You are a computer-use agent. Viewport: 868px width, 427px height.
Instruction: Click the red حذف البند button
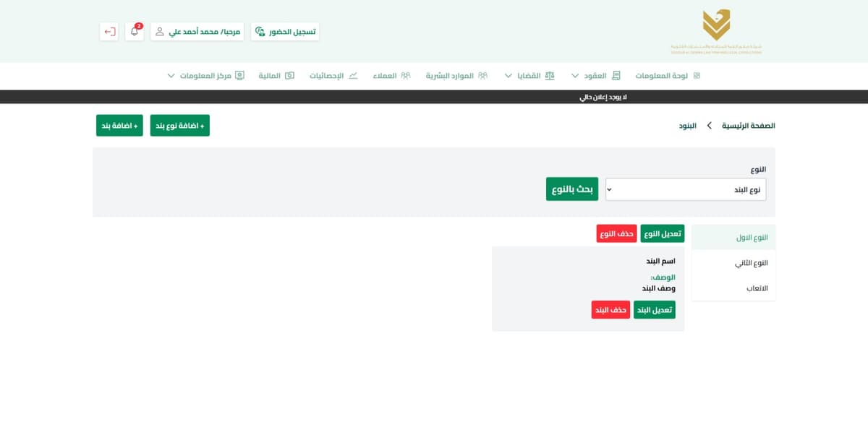(610, 310)
